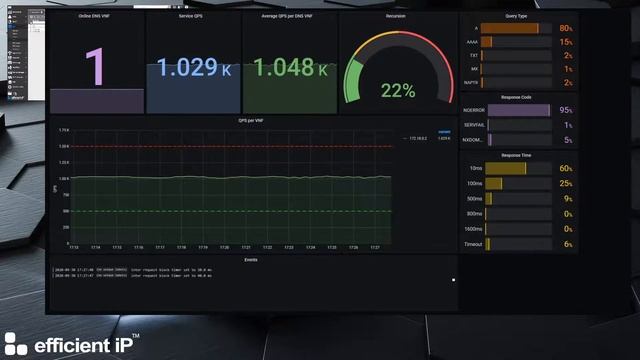Viewport: 640px width, 360px height.
Task: Click the Timeout response time label
Action: pos(473,244)
